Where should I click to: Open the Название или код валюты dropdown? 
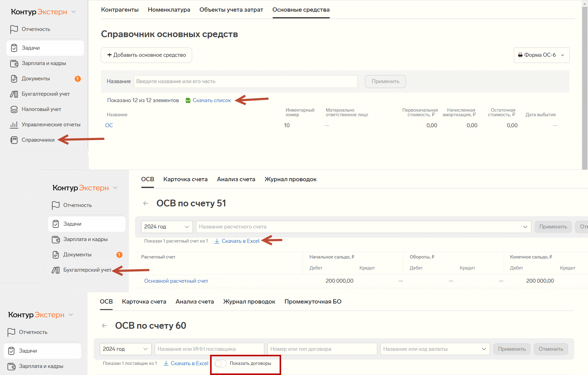(x=435, y=349)
